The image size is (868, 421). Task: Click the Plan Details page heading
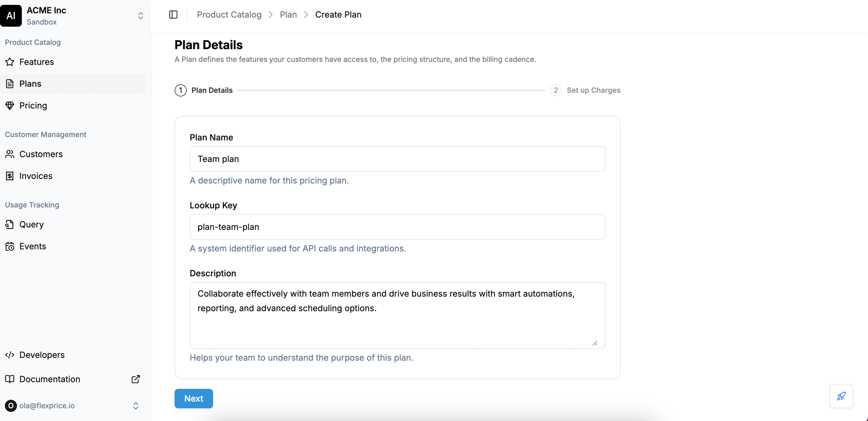(x=209, y=45)
